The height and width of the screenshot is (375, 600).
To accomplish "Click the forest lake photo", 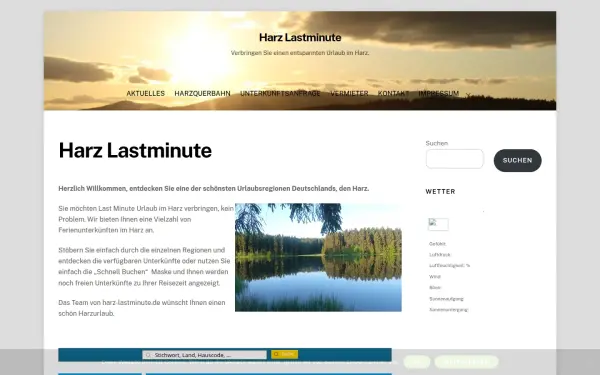I will click(318, 257).
